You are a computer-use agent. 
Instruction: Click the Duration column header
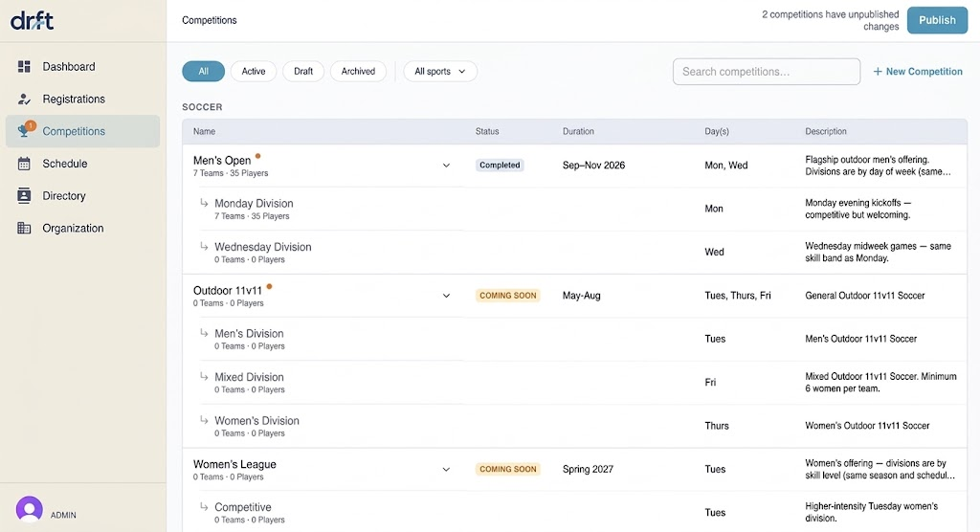pos(578,131)
